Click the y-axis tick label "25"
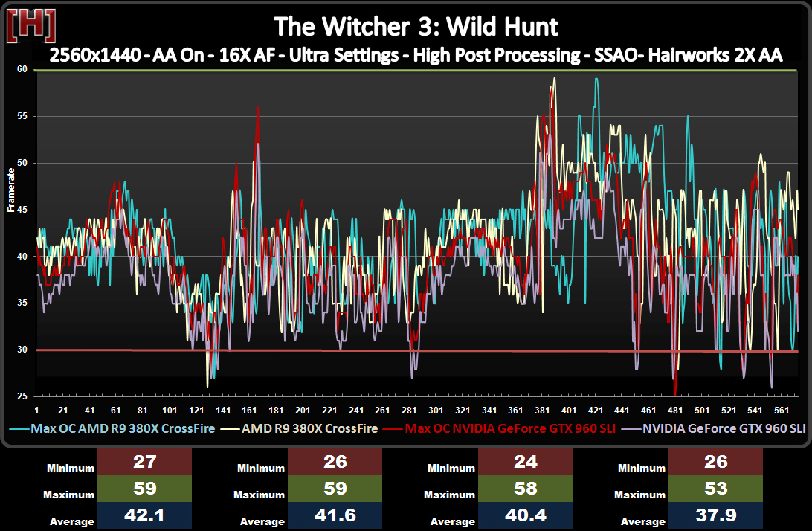 (22, 396)
